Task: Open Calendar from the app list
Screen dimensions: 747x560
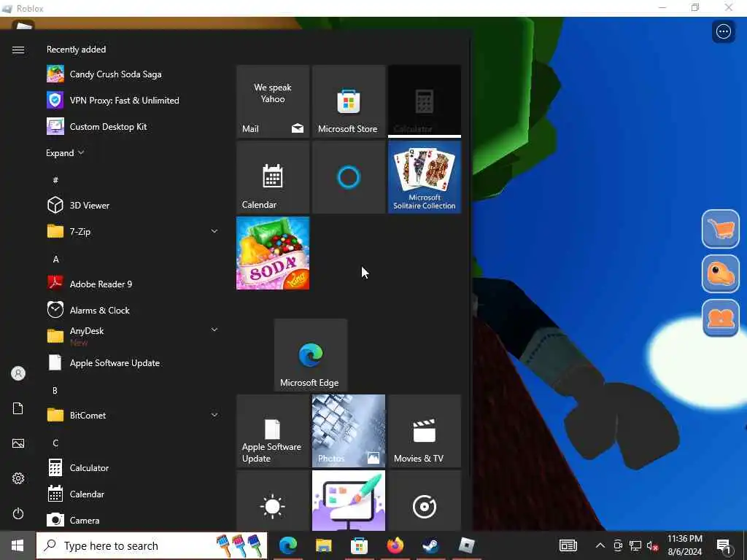Action: [x=133, y=494]
